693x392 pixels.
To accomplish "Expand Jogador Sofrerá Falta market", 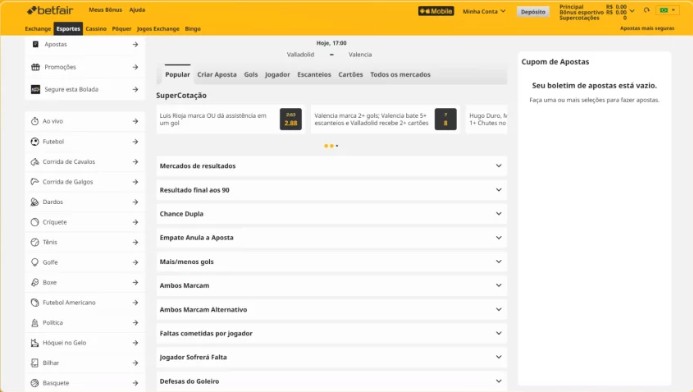I will point(331,357).
